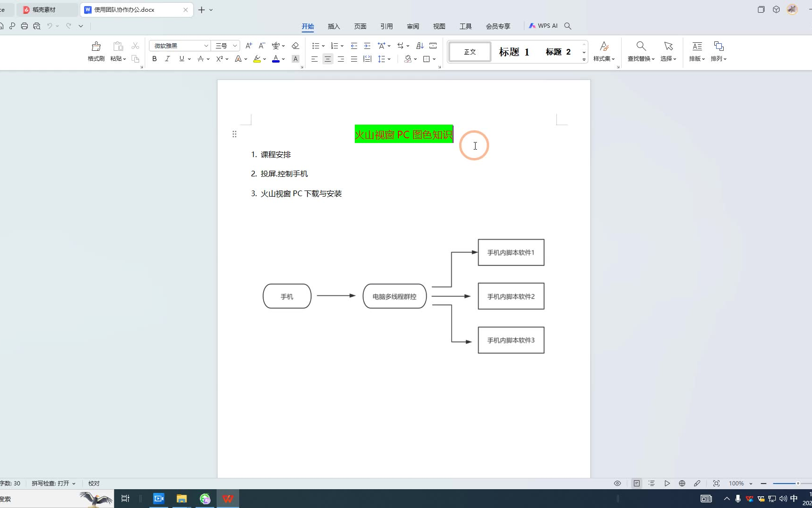Expand bullet list style dropdown arrow
Viewport: 812px width, 508px height.
(323, 46)
